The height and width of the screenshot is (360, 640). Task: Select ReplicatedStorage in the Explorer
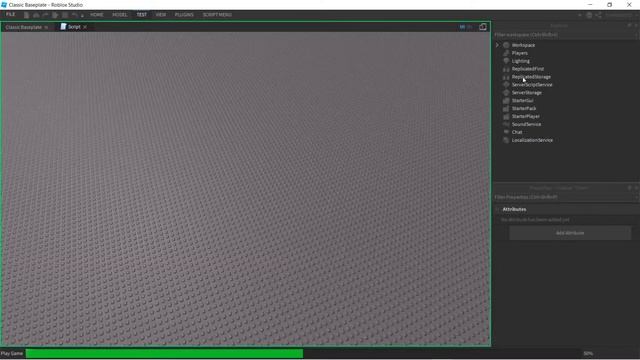(x=531, y=77)
